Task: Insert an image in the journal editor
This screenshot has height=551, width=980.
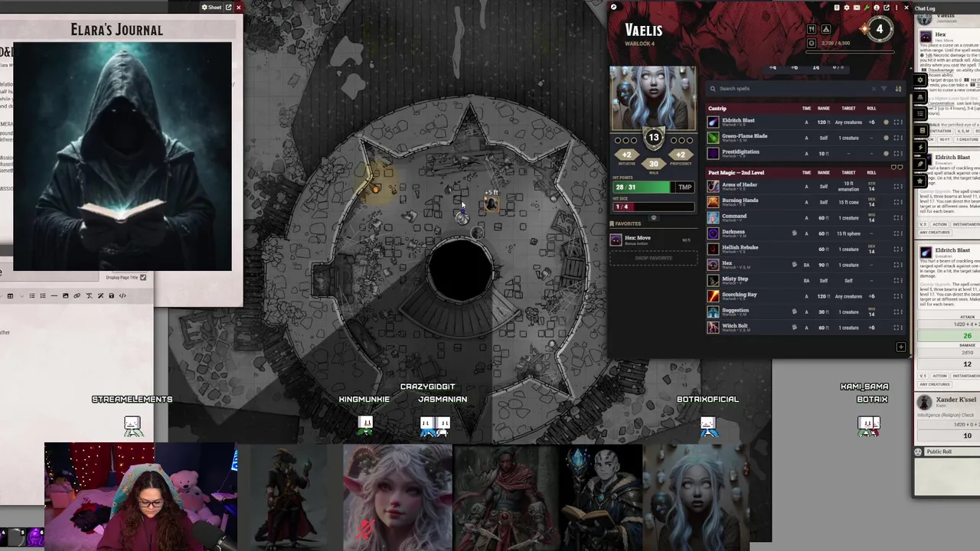Action: [65, 295]
